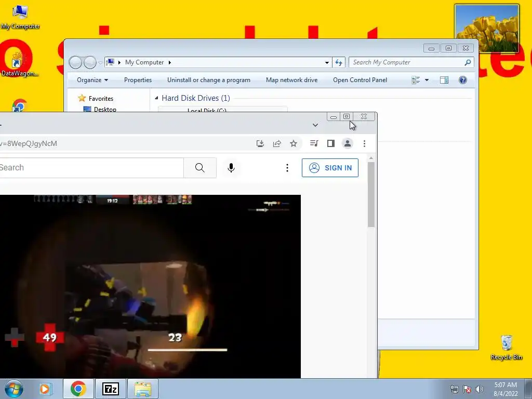Select Favorites in the navigation pane

[x=101, y=99]
